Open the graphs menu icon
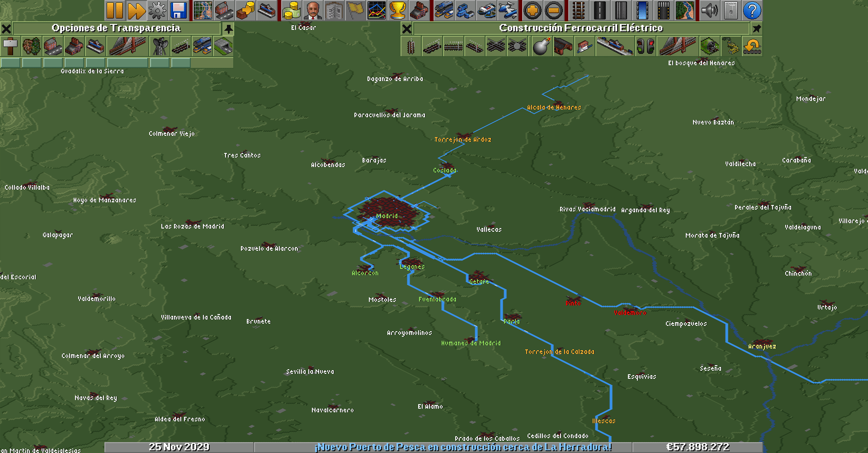The width and height of the screenshot is (868, 453). [x=377, y=10]
